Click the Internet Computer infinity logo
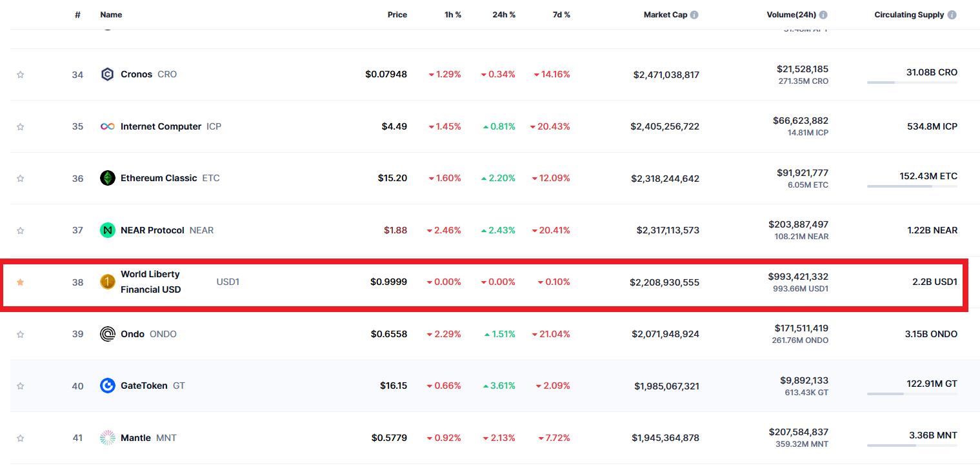Image resolution: width=980 pixels, height=470 pixels. [108, 126]
